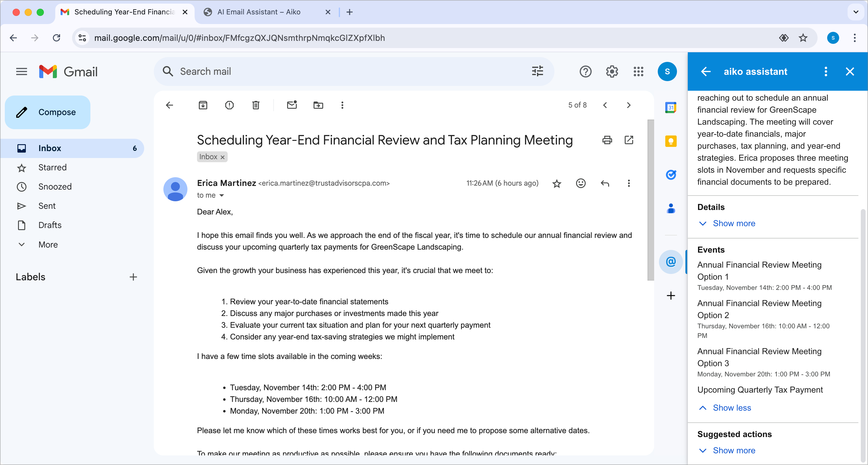The height and width of the screenshot is (465, 868).
Task: Add an emoji reaction to the email
Action: (x=581, y=183)
